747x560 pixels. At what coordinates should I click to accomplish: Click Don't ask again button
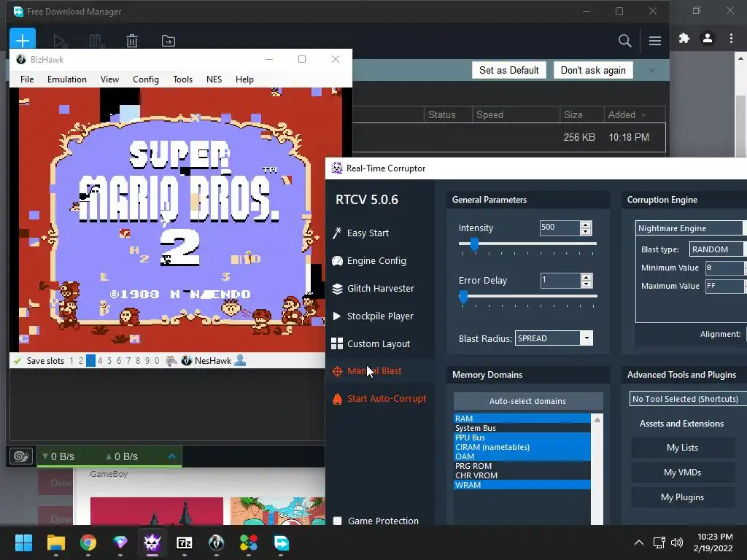click(x=593, y=70)
